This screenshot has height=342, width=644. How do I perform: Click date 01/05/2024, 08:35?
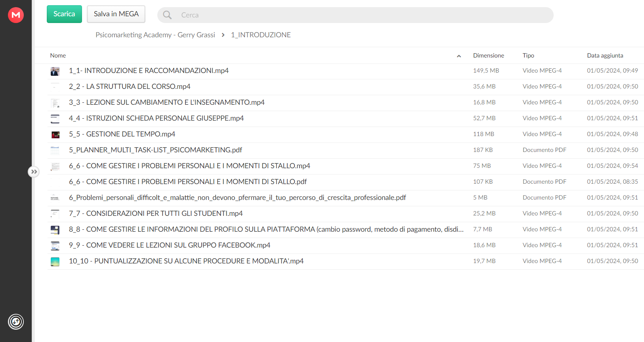(x=612, y=182)
